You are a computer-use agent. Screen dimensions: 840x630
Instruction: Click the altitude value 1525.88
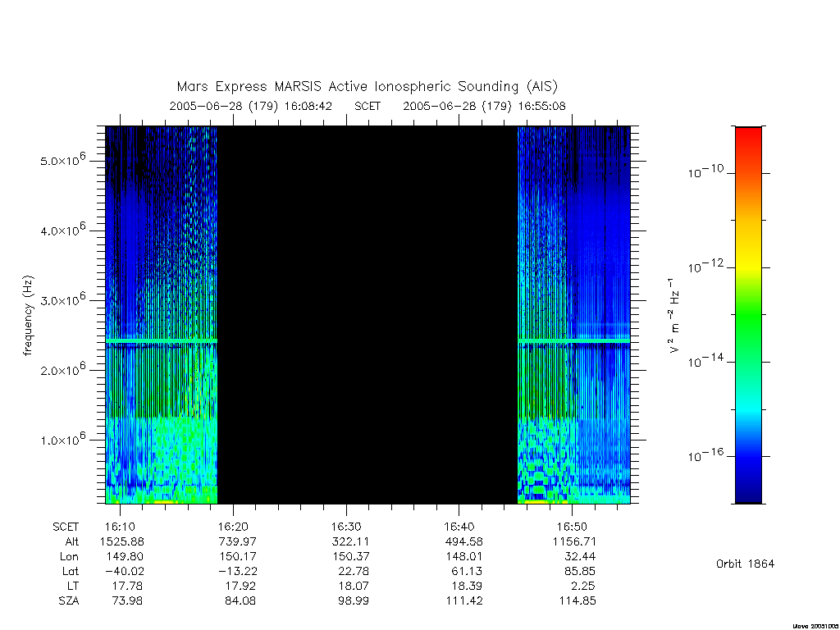click(x=121, y=541)
